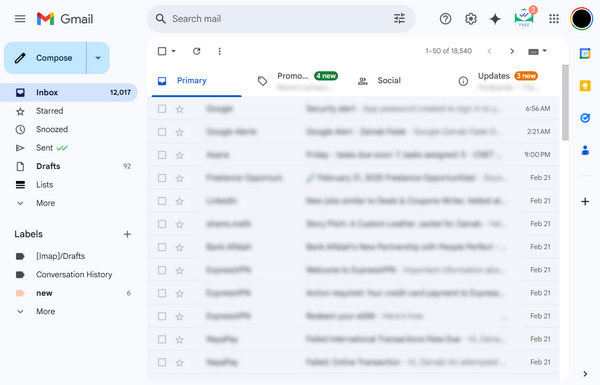
Task: Select the NayaPay failed international transaction email
Action: [x=162, y=339]
